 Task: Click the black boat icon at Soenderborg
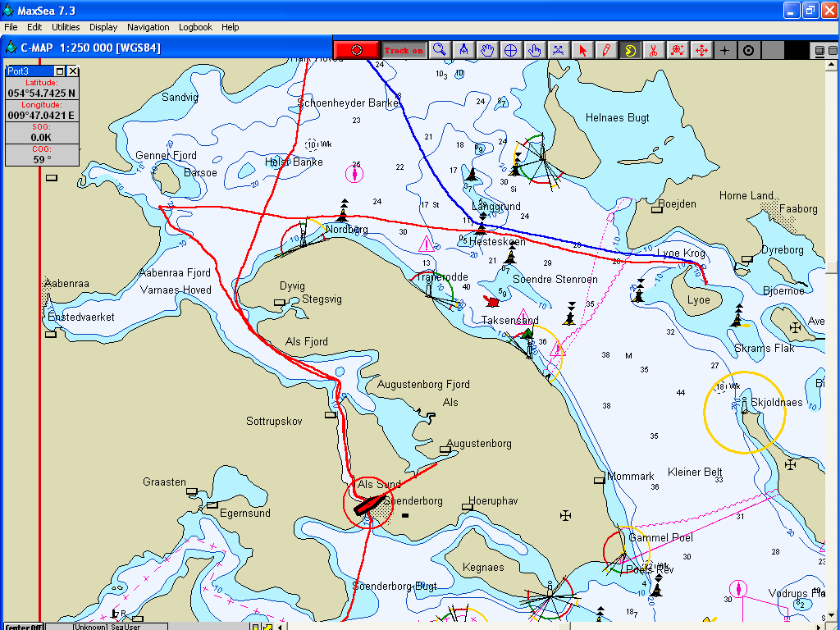368,504
